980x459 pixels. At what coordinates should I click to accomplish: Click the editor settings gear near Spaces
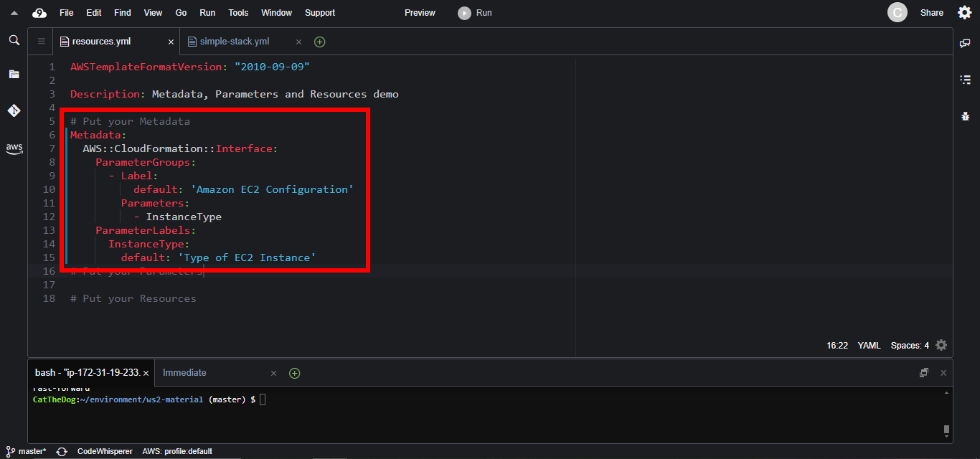click(x=941, y=346)
